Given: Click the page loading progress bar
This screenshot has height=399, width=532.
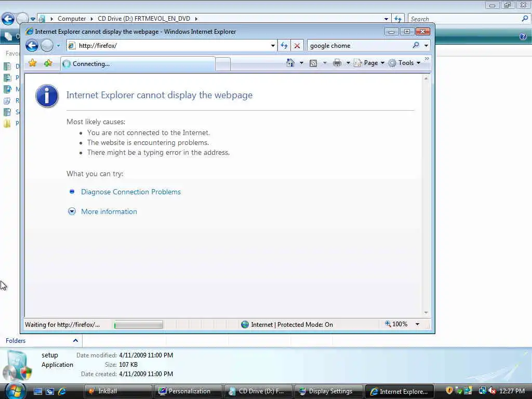Looking at the screenshot, I should [138, 325].
